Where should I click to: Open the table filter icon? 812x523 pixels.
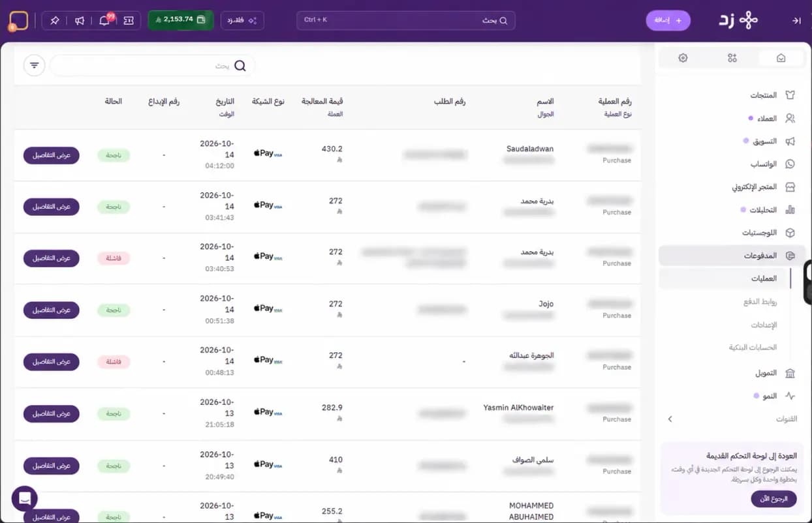pyautogui.click(x=35, y=65)
